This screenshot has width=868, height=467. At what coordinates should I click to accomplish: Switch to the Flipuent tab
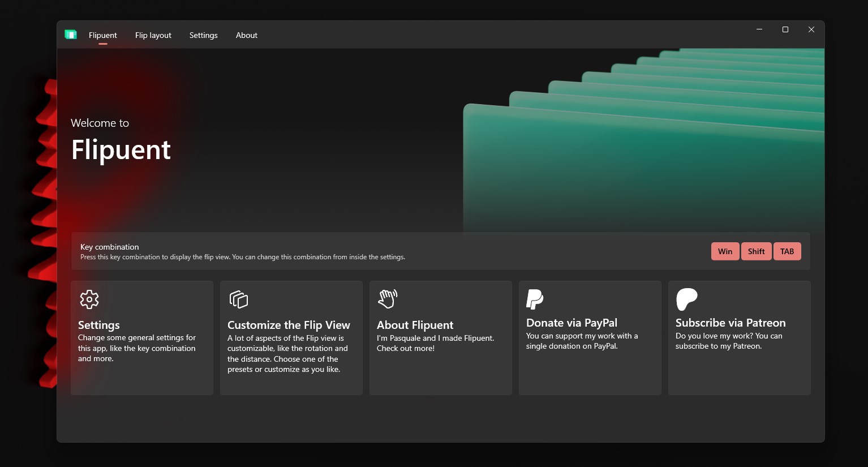point(103,35)
